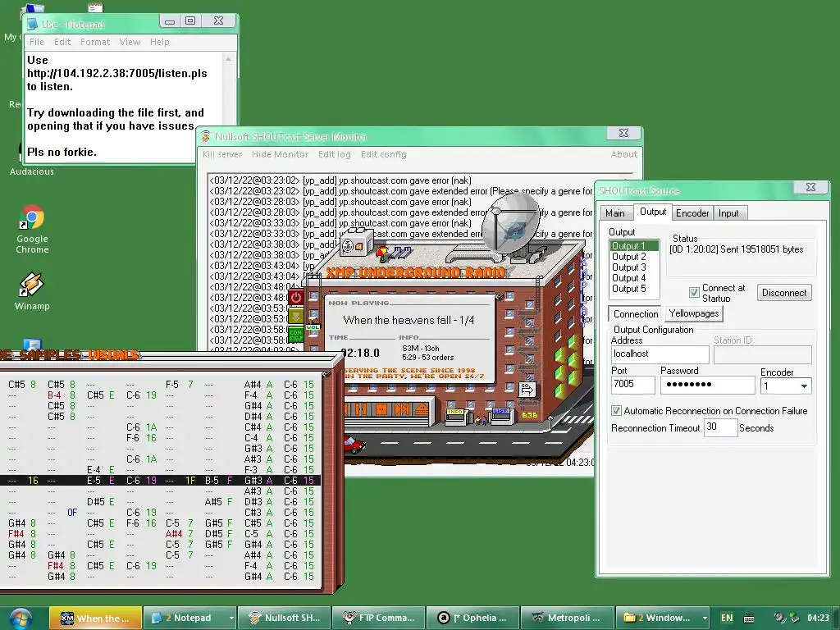
Task: Click the 02:18.0 time display in XMPlay
Action: click(361, 353)
